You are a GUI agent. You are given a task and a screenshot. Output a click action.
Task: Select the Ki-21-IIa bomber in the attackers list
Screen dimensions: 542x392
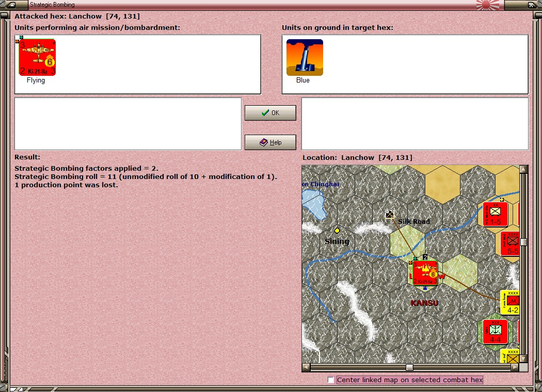pos(37,57)
